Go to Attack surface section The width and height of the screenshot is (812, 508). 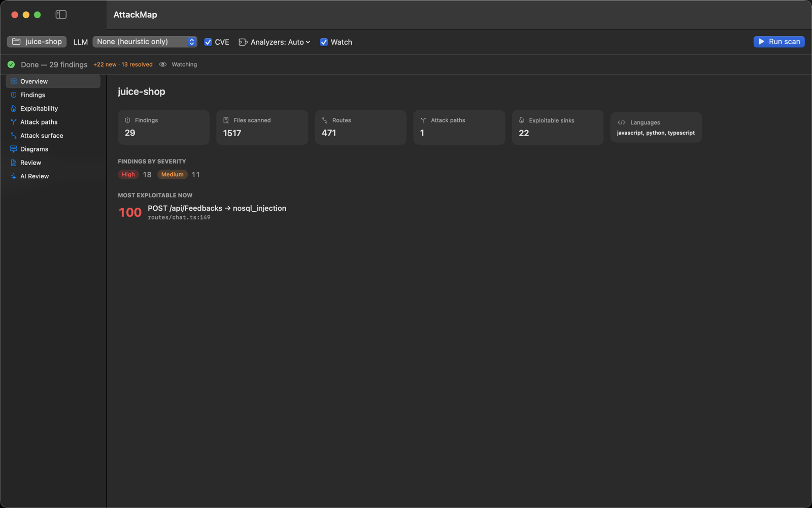pos(53,136)
